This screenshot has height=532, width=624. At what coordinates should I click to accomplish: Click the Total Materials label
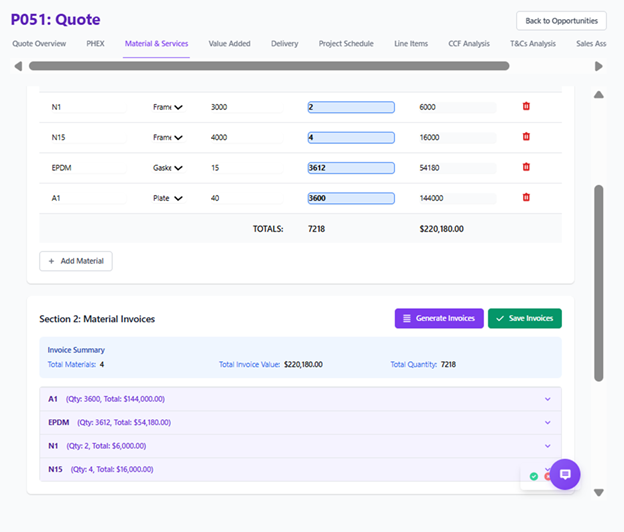(72, 364)
